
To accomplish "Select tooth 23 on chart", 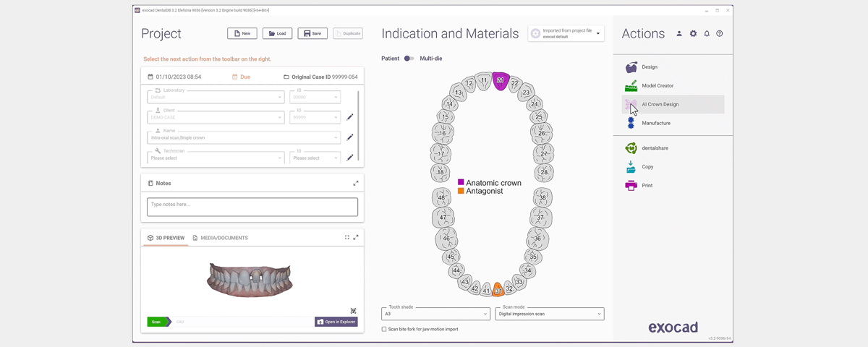I will pos(526,93).
